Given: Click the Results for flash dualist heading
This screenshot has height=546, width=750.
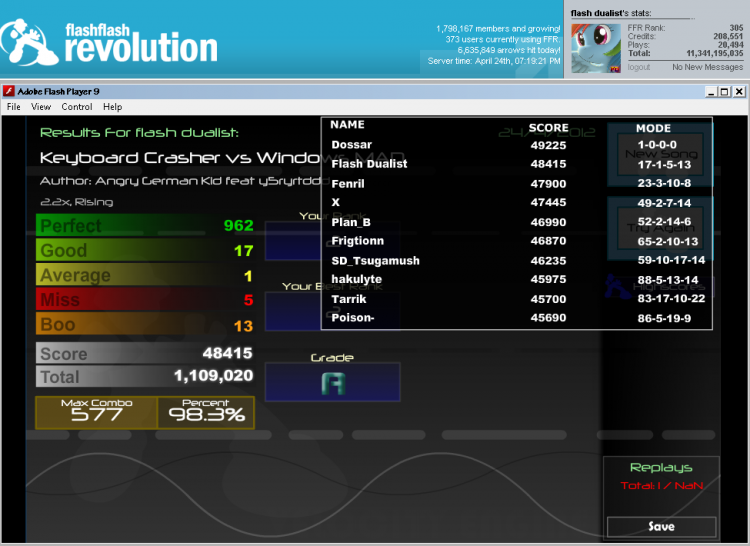Looking at the screenshot, I should point(139,132).
